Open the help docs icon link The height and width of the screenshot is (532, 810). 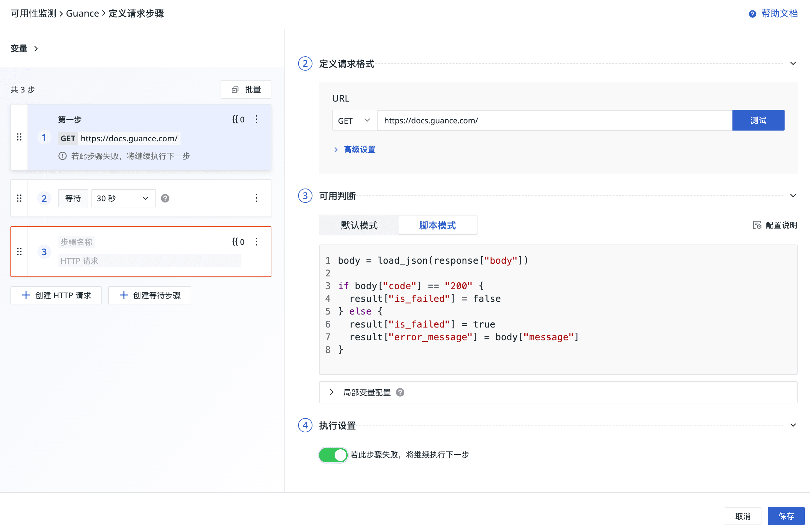(x=752, y=14)
